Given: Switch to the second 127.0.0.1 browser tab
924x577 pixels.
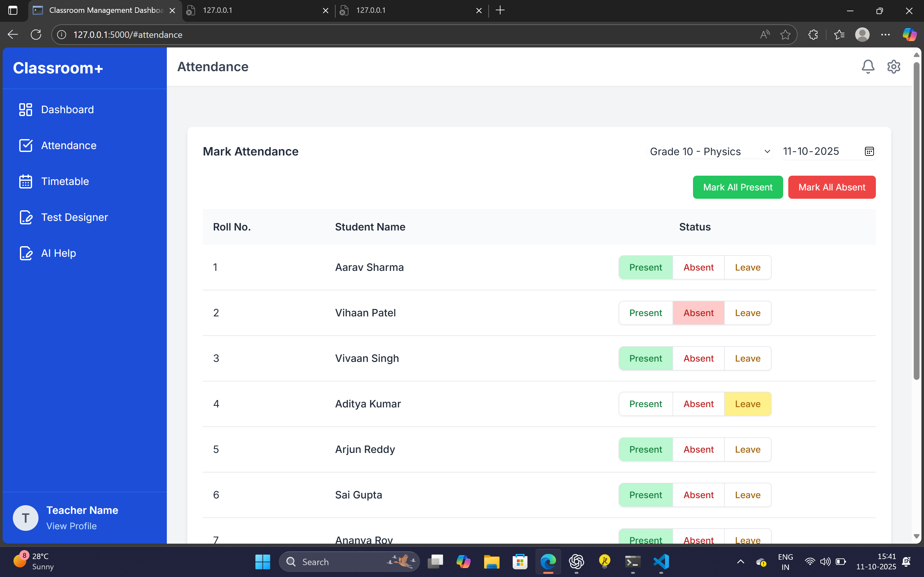Looking at the screenshot, I should [x=370, y=10].
